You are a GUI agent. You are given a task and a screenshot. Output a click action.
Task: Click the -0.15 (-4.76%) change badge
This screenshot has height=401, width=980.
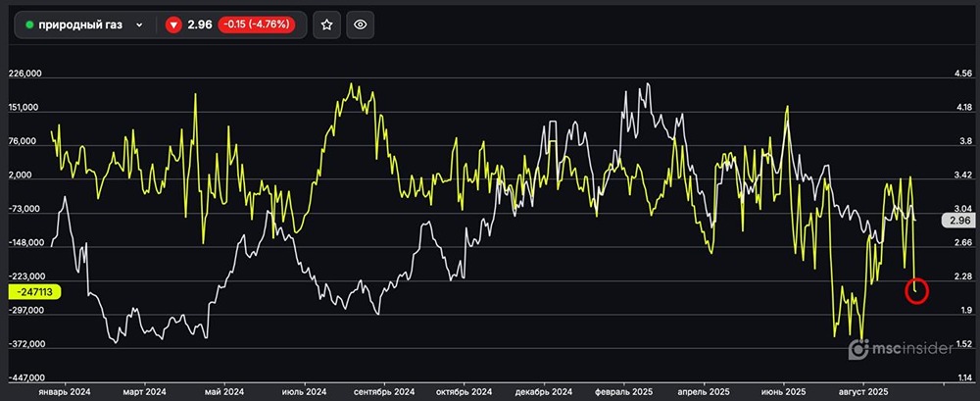coord(257,25)
